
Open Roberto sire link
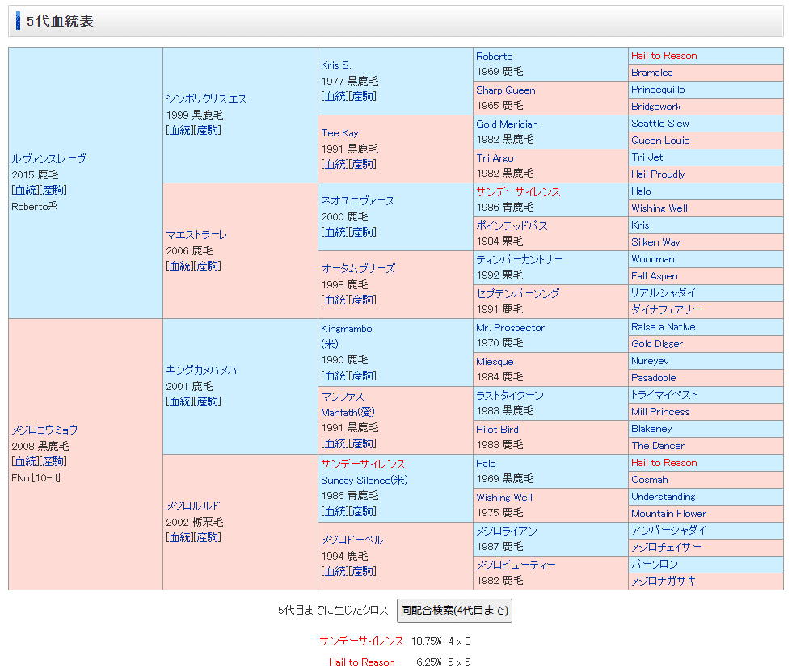pyautogui.click(x=494, y=57)
